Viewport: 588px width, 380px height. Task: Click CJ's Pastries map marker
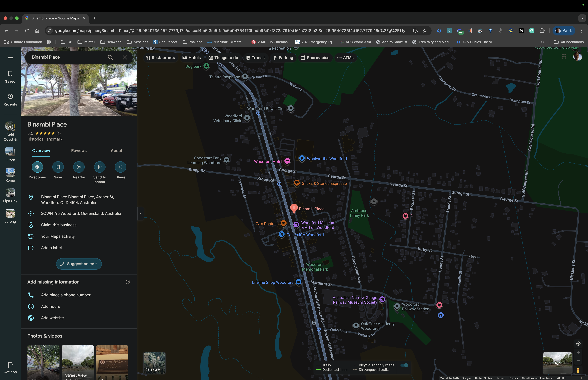coord(284,223)
